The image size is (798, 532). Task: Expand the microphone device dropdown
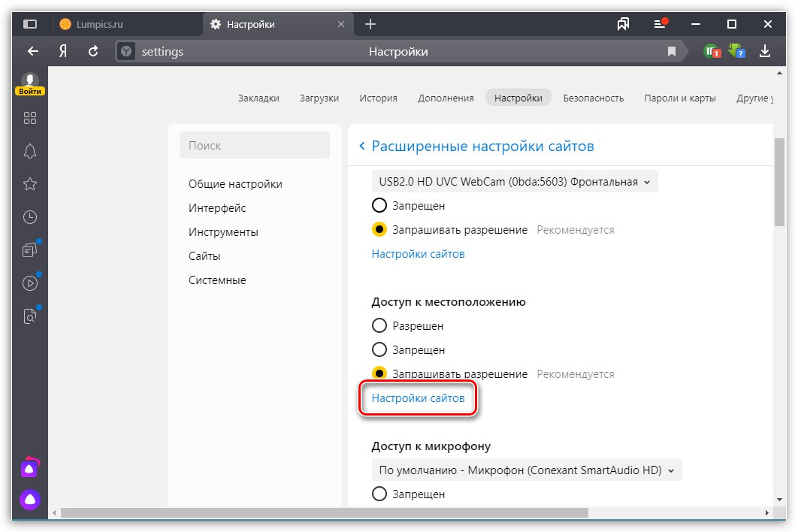[526, 470]
